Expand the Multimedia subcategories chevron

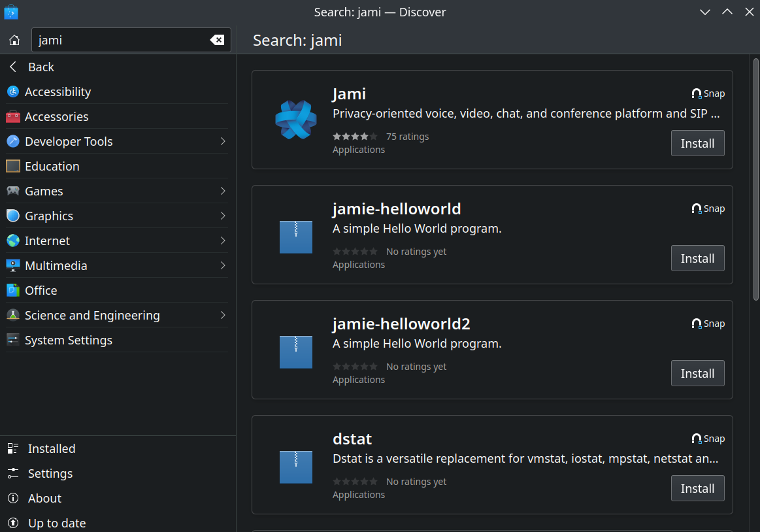coord(223,265)
